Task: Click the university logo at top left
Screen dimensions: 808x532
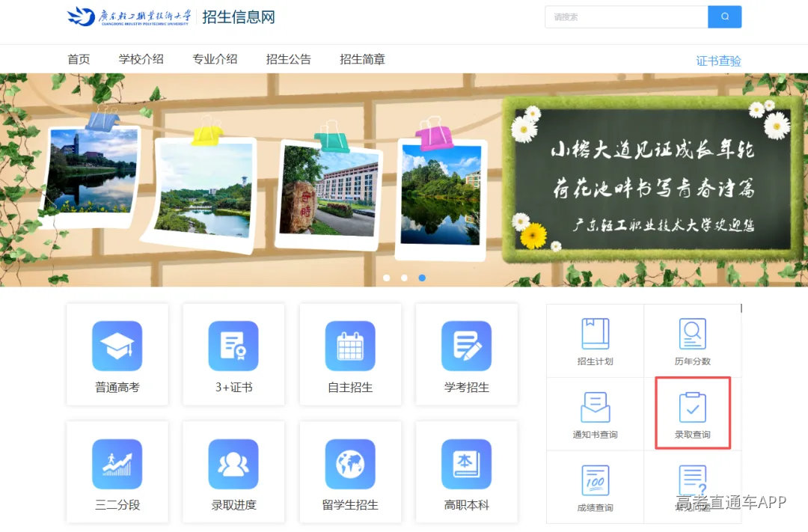Action: (129, 16)
